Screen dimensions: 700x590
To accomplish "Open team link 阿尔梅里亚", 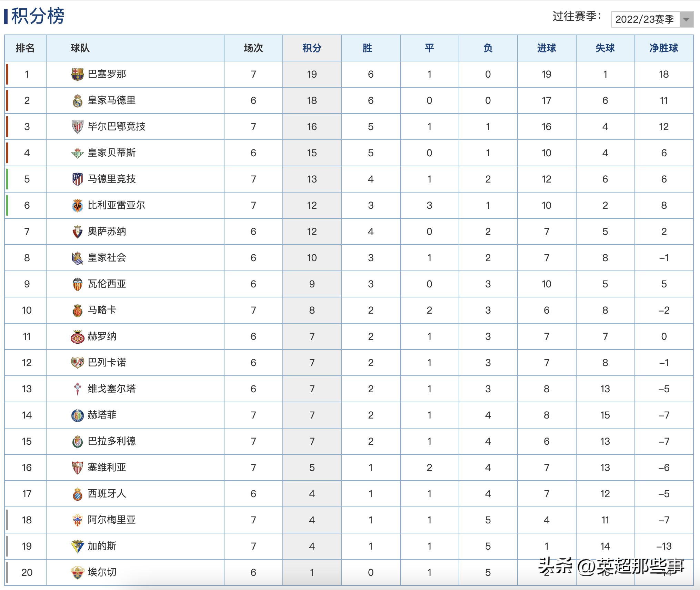I will tap(112, 520).
